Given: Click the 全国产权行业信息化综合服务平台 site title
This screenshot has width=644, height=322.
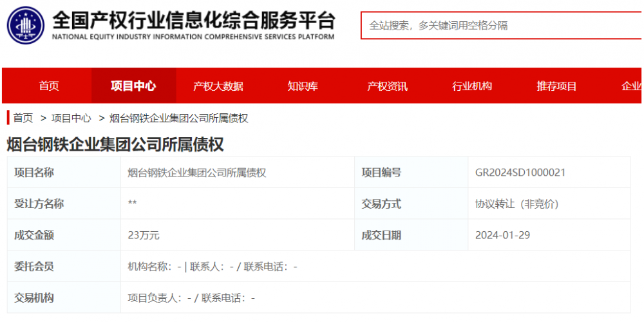Looking at the screenshot, I should pyautogui.click(x=193, y=21).
